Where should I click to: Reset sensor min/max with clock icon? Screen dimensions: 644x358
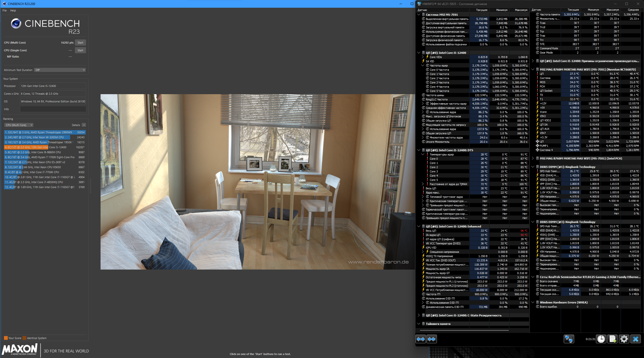pyautogui.click(x=601, y=339)
